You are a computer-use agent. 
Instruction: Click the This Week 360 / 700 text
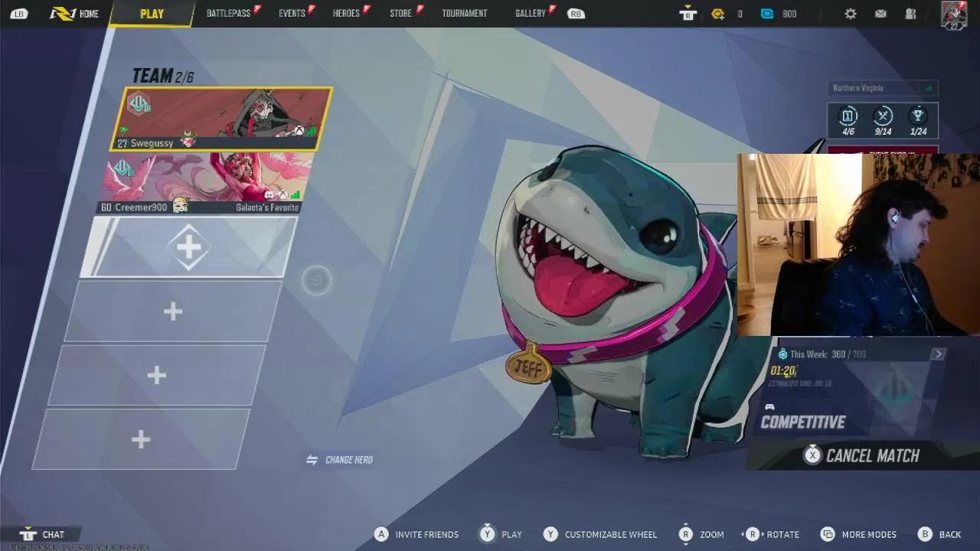coord(828,354)
